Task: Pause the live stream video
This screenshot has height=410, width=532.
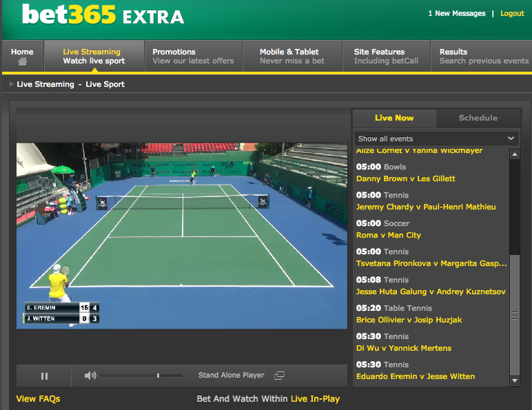Action: pyautogui.click(x=44, y=376)
